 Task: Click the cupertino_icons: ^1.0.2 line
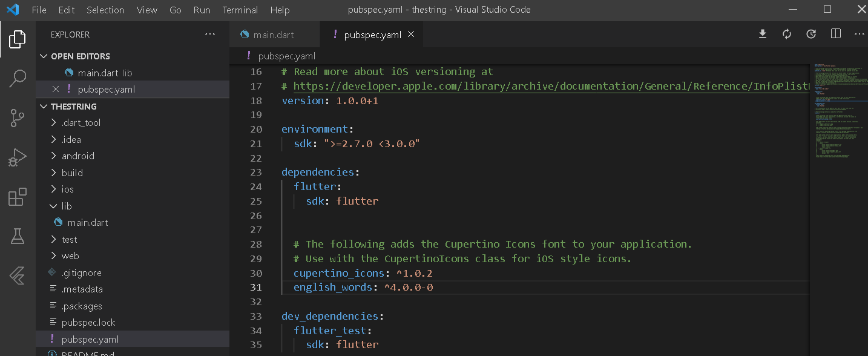click(x=363, y=273)
